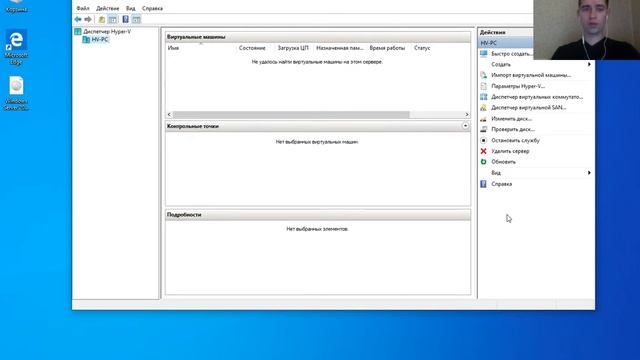Click Остановить службу action
Viewport: 640px width, 360px height.
516,140
